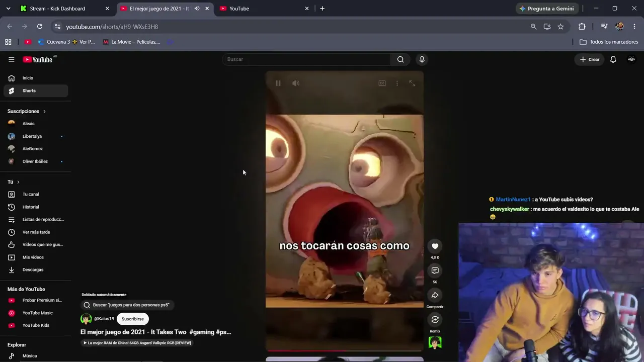Open the Chrome three-dot menu
644x362 pixels.
click(x=634, y=27)
